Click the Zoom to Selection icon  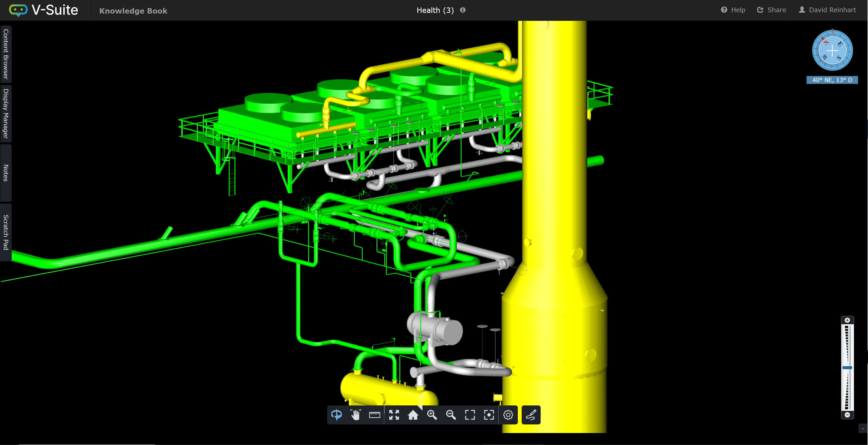[x=489, y=415]
